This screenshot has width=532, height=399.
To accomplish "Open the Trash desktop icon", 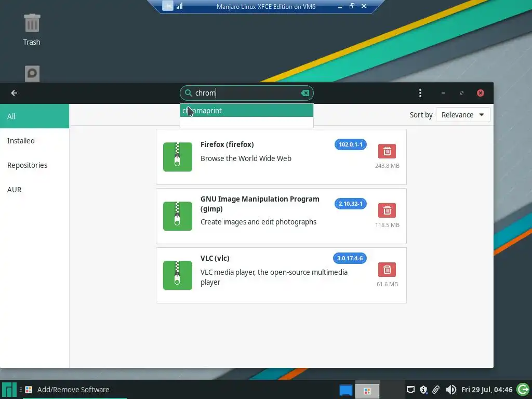I will (32, 30).
